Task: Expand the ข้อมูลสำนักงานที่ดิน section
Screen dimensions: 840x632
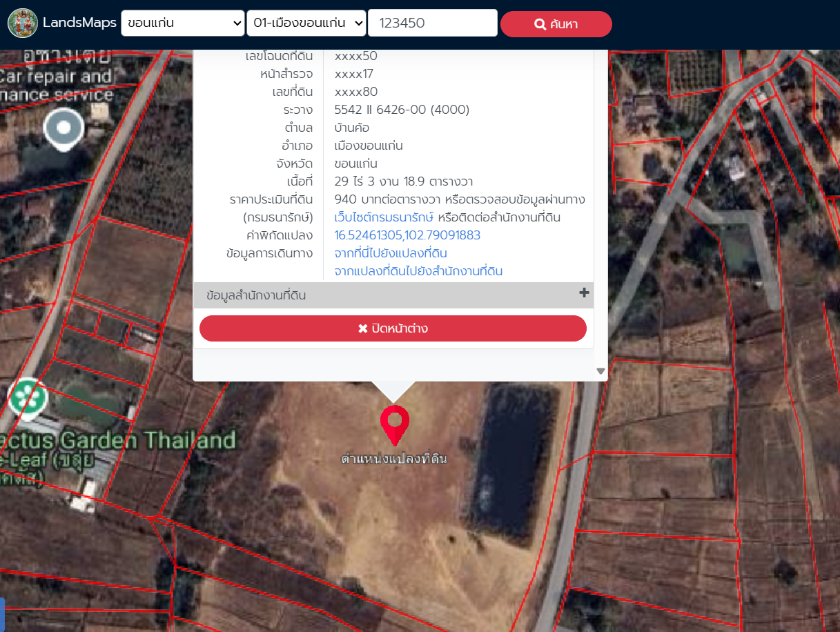Action: point(256,295)
